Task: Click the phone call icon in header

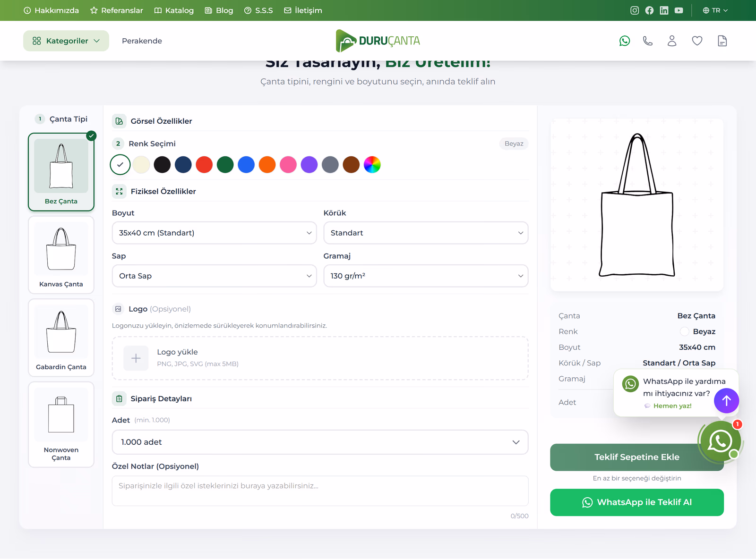Action: pos(648,41)
